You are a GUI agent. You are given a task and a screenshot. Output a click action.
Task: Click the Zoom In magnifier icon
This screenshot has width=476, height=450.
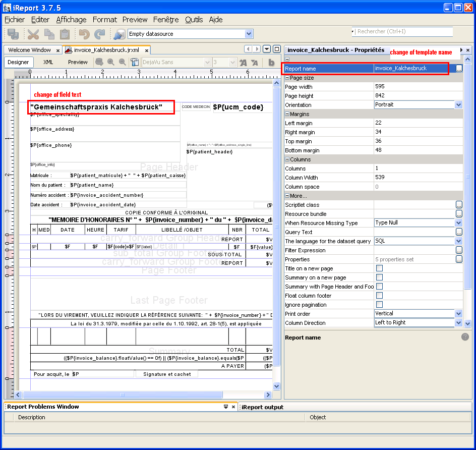point(111,62)
